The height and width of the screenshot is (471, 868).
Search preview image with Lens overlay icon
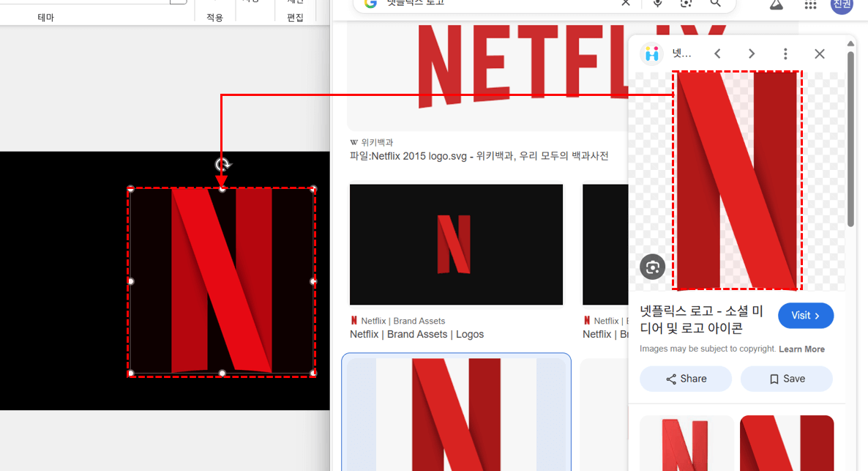click(653, 267)
